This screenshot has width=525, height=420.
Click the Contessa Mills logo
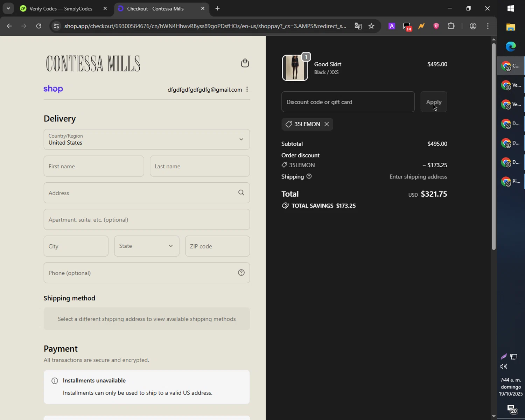(x=93, y=63)
